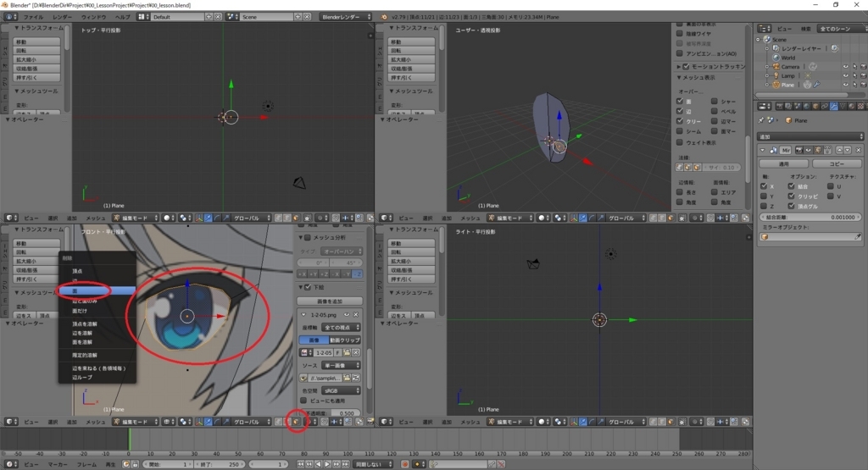Open the 追加 add modifier dropdown
Image resolution: width=868 pixels, height=470 pixels.
coord(810,136)
